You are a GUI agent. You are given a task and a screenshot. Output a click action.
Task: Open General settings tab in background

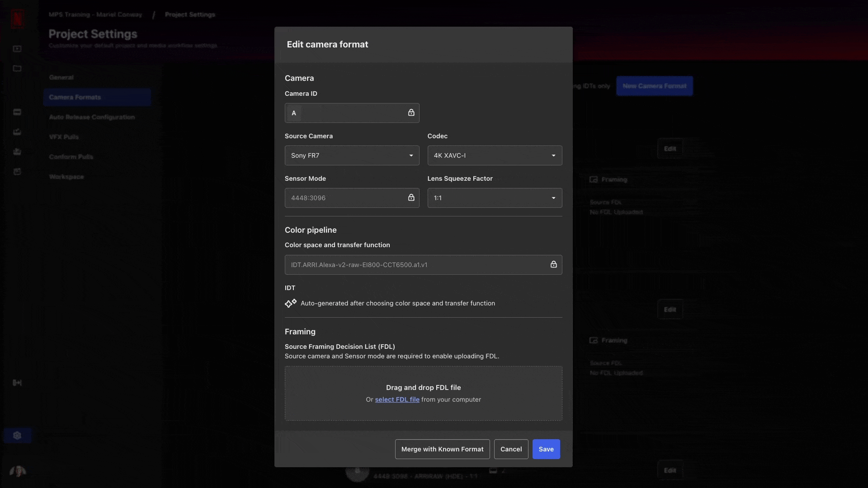click(61, 77)
